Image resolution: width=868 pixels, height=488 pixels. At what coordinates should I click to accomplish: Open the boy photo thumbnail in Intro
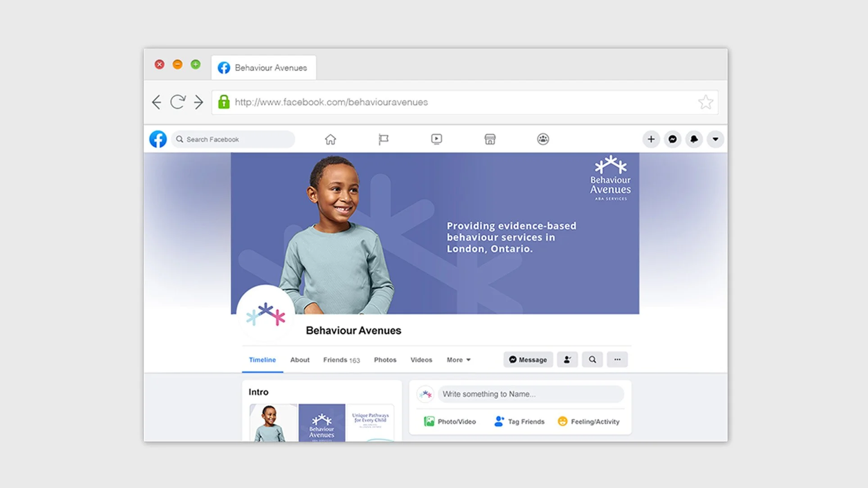tap(273, 423)
